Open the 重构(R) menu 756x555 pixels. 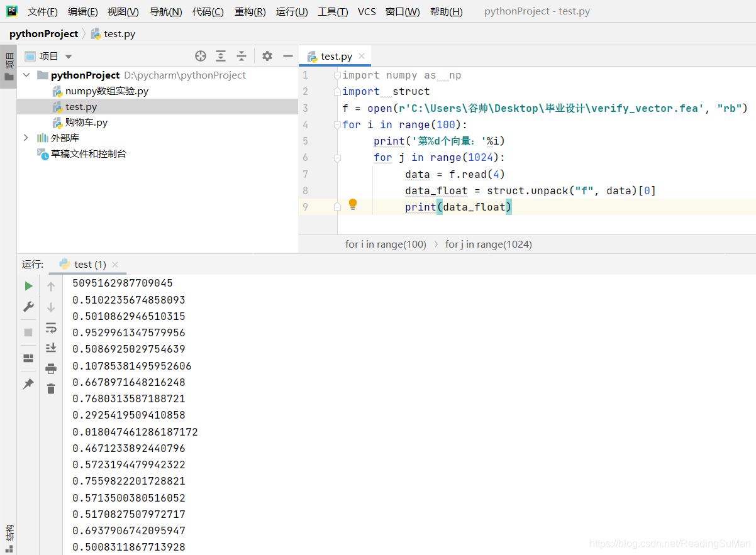[250, 12]
